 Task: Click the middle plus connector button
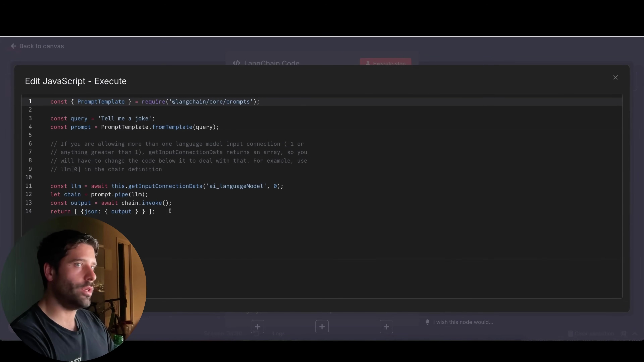click(322, 326)
